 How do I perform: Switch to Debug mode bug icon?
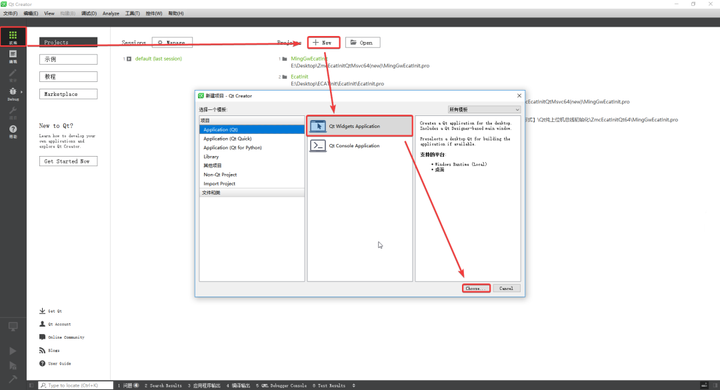pyautogui.click(x=13, y=91)
